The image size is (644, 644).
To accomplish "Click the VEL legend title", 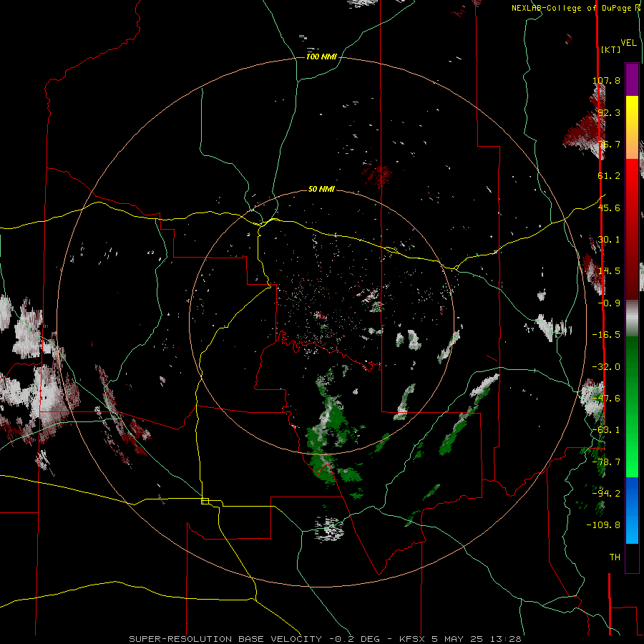I will [x=628, y=43].
